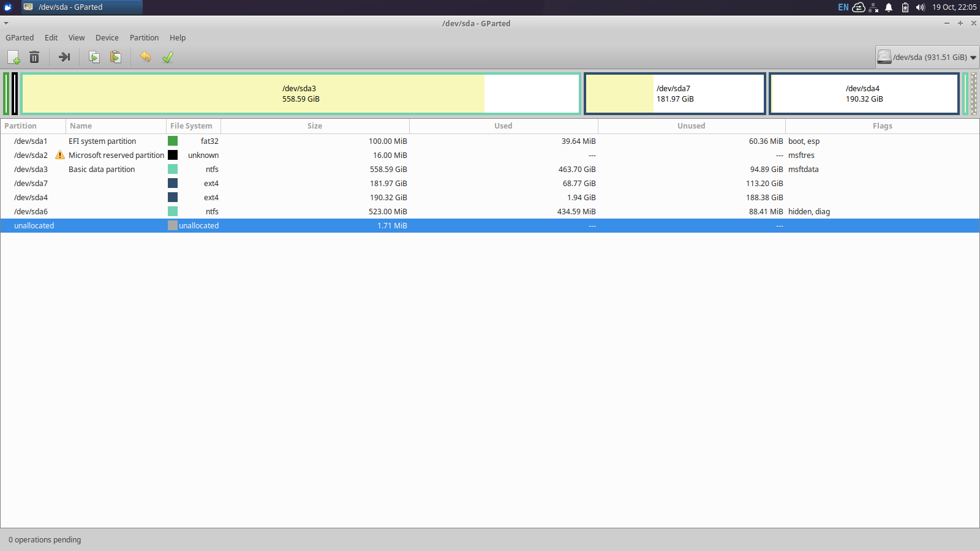
Task: Click black unknown file system swatch
Action: point(173,155)
